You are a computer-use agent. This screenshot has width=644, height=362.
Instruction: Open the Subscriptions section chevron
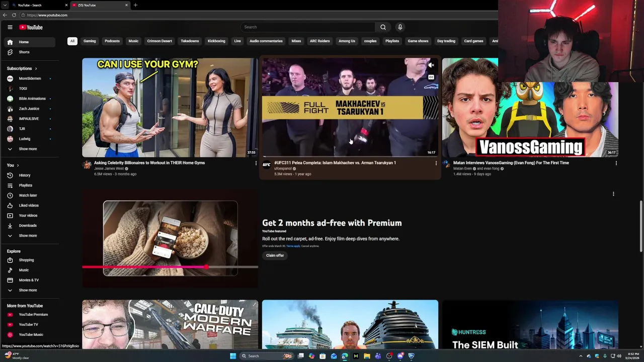click(x=36, y=68)
